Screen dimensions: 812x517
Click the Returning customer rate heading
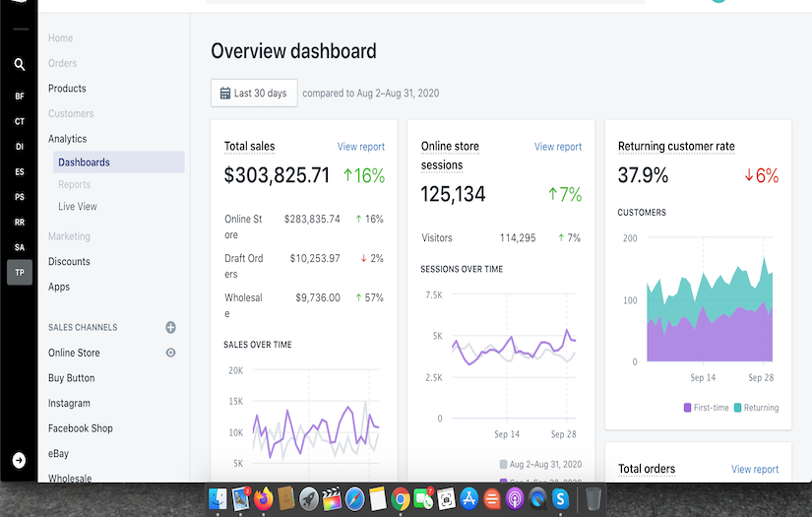(675, 147)
